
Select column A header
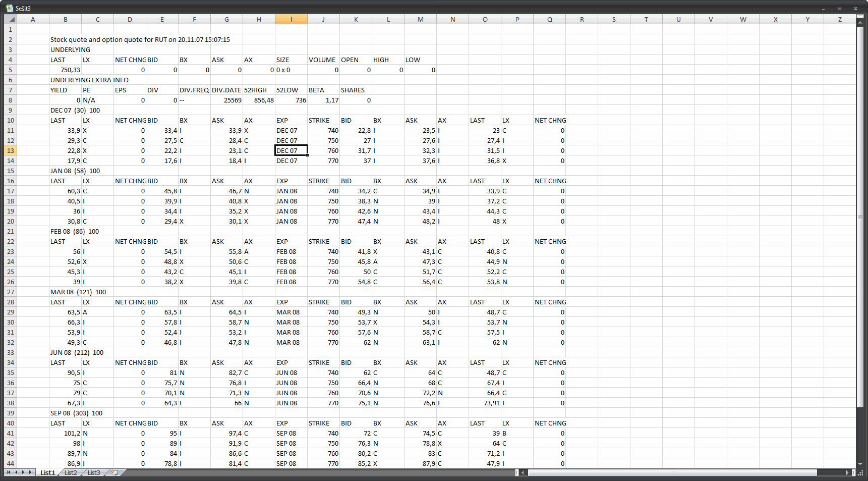click(33, 19)
